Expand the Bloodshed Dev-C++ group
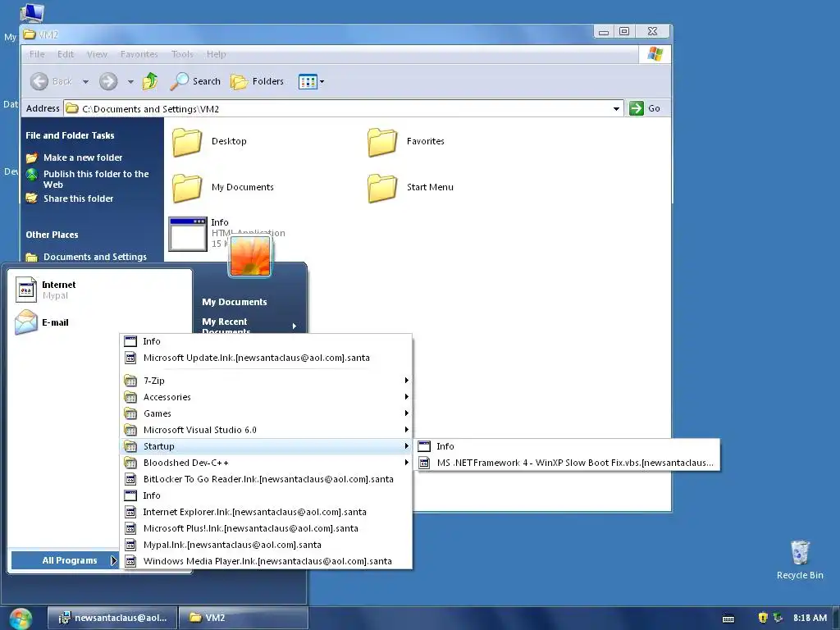The image size is (840, 630). (x=267, y=463)
